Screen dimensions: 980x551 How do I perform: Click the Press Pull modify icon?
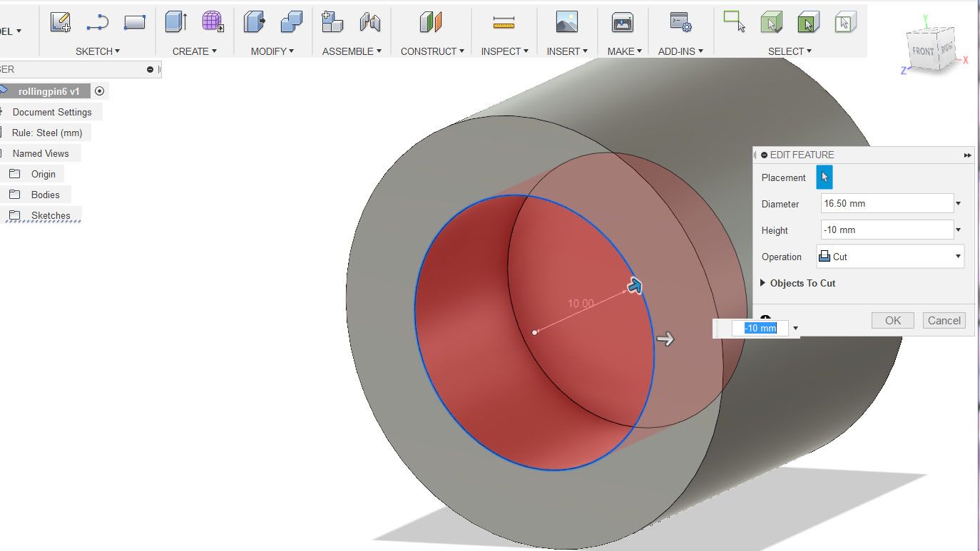[254, 23]
